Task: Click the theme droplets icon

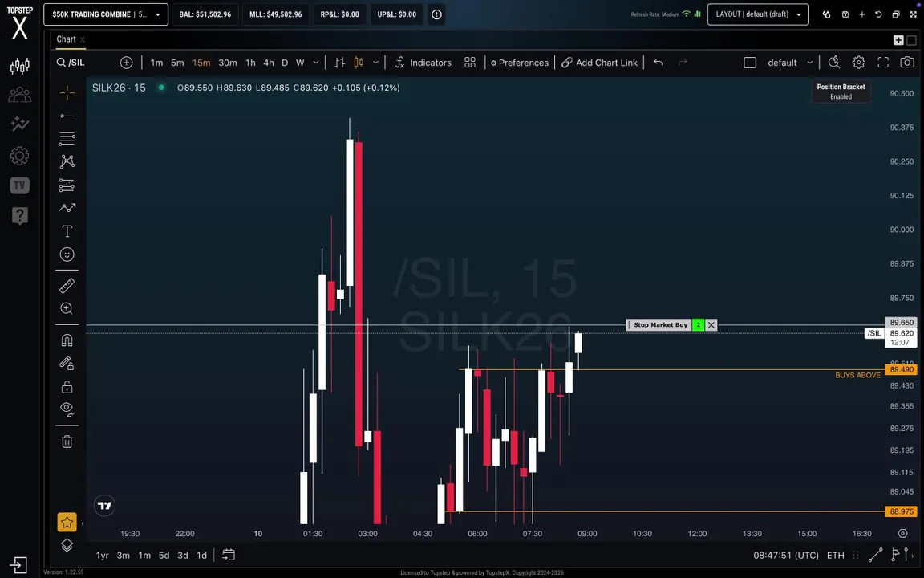Action: tap(826, 14)
